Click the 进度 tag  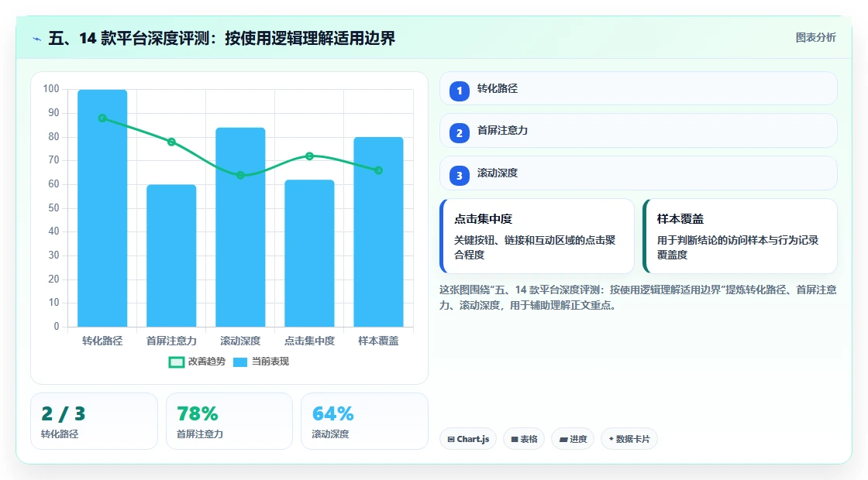click(573, 439)
